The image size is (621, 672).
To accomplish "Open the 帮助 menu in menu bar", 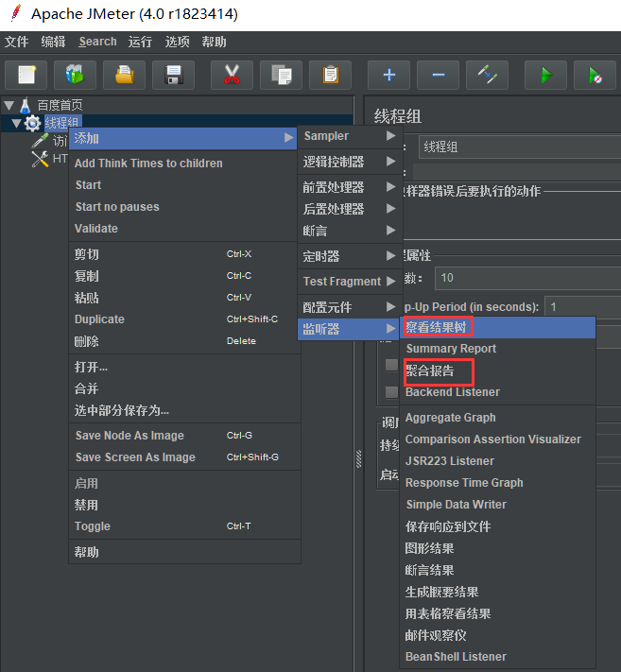I will [214, 42].
